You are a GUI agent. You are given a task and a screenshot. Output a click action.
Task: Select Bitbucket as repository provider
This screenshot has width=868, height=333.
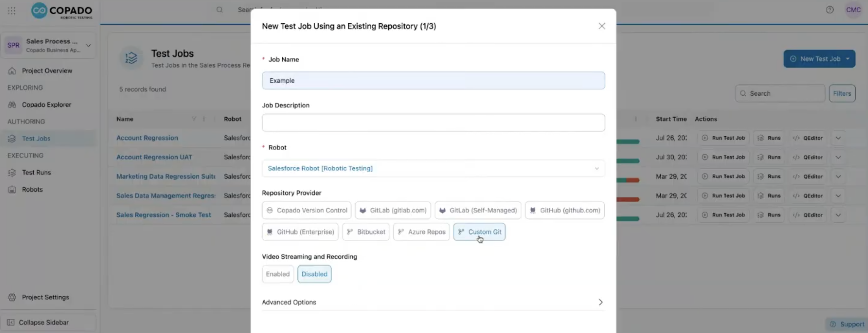366,232
